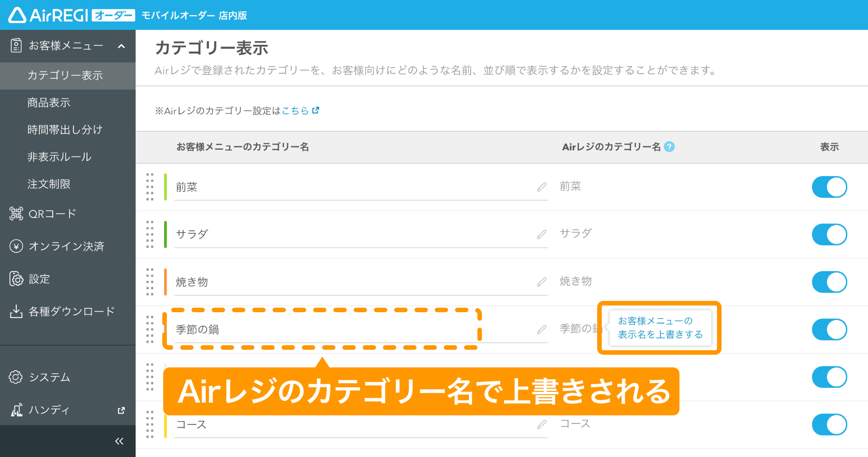Grab the drag handle of 前菜 row
Screen dimensions: 868x457
[150, 187]
